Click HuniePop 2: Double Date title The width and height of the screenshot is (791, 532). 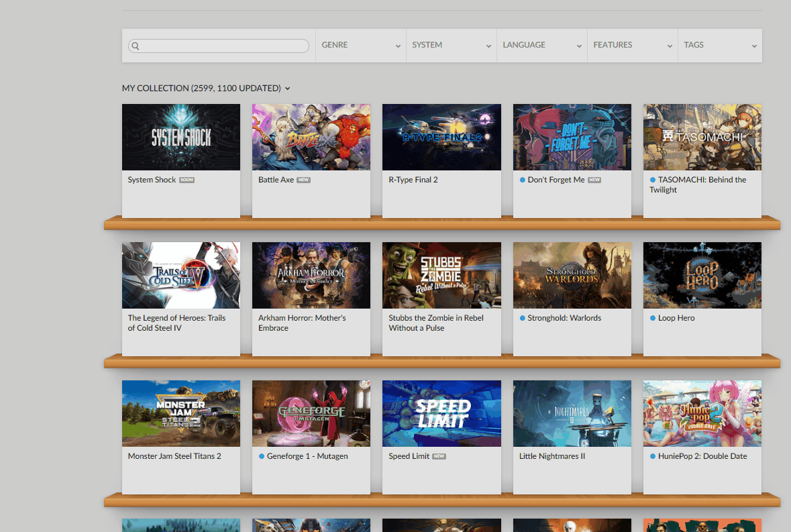[x=702, y=456]
